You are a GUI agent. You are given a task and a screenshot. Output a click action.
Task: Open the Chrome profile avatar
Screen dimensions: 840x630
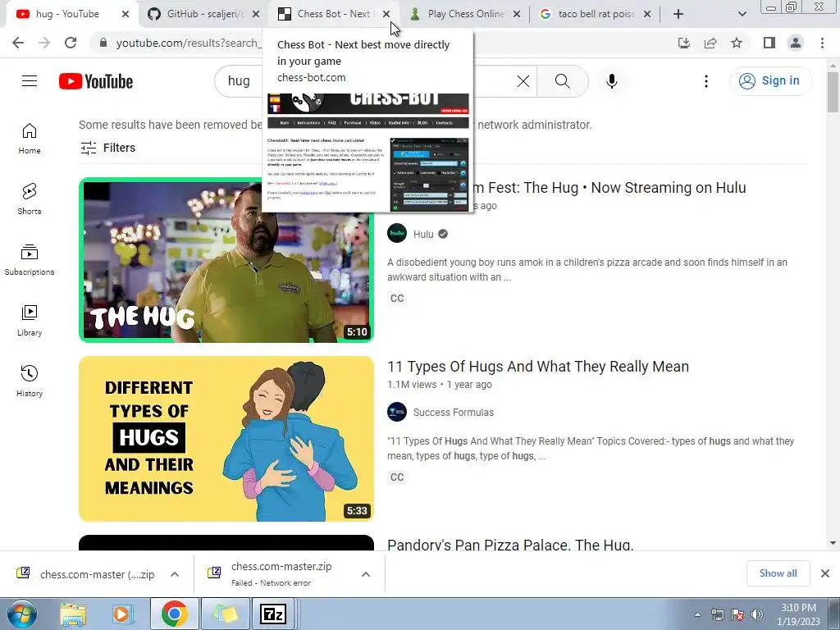click(796, 43)
